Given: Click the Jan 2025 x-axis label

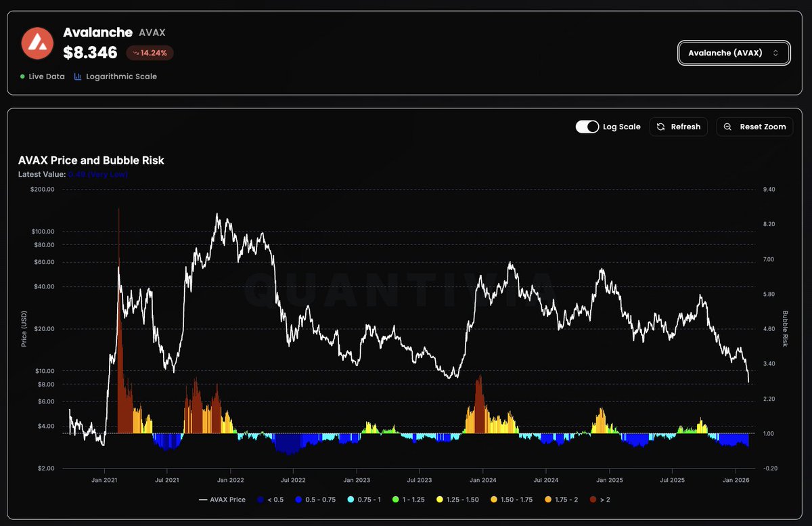Looking at the screenshot, I should click(x=610, y=480).
